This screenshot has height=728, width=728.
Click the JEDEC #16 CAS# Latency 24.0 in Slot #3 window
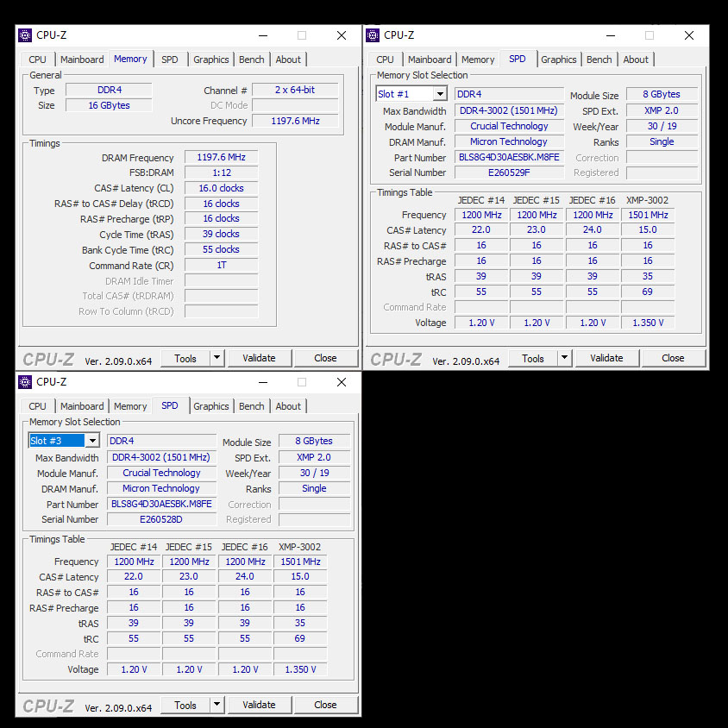[x=245, y=577]
